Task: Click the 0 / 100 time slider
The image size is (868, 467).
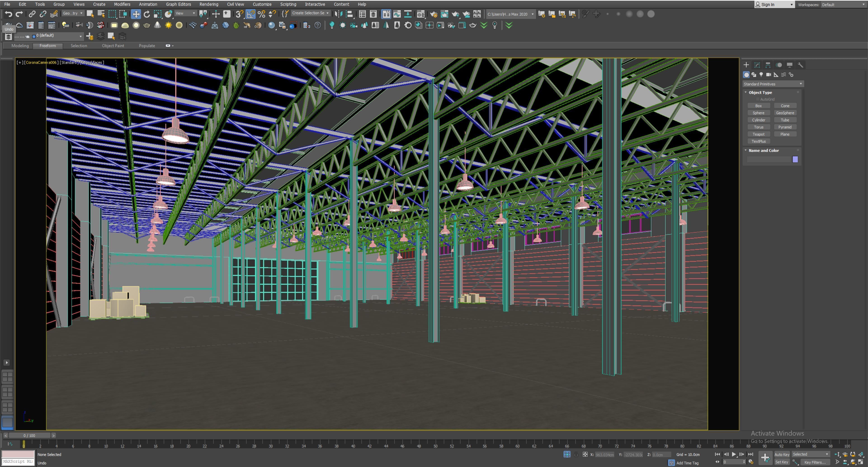Action: (29, 436)
